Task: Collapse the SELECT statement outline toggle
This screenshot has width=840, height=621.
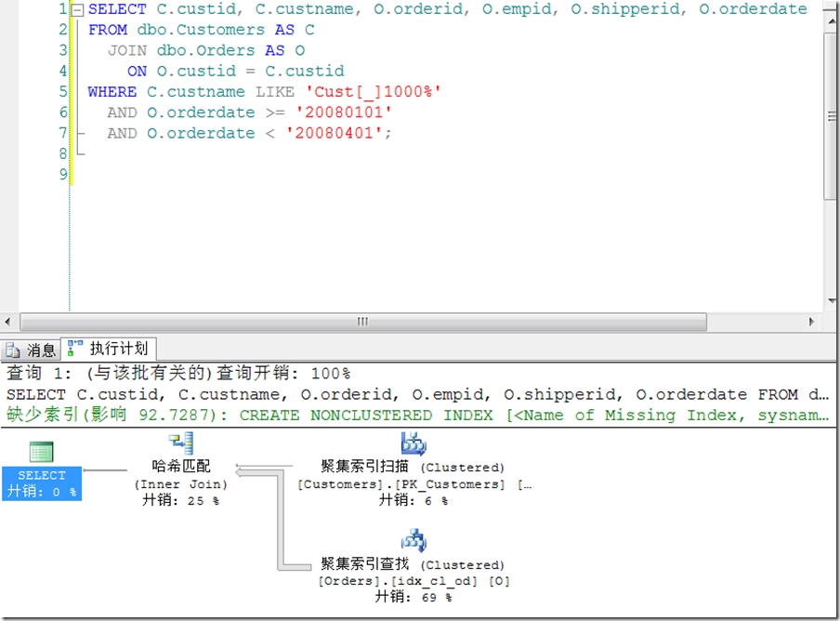Action: coord(78,9)
